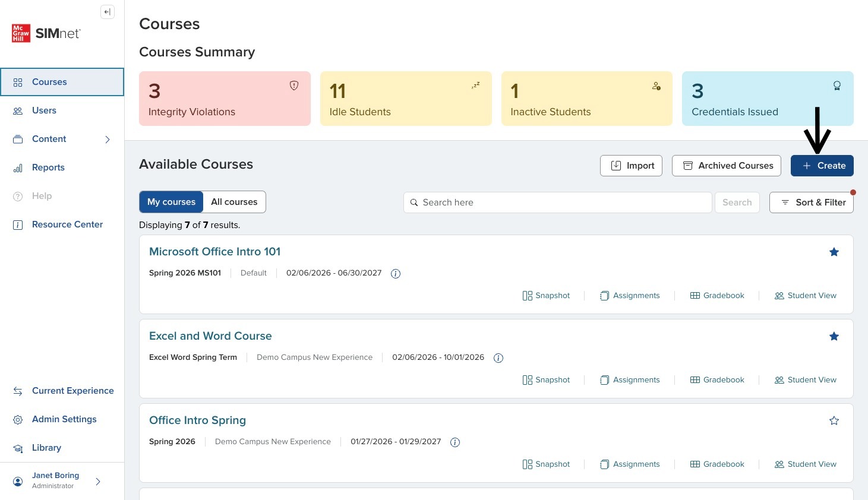The image size is (868, 500).
Task: Switch to the My courses view
Action: tap(171, 202)
